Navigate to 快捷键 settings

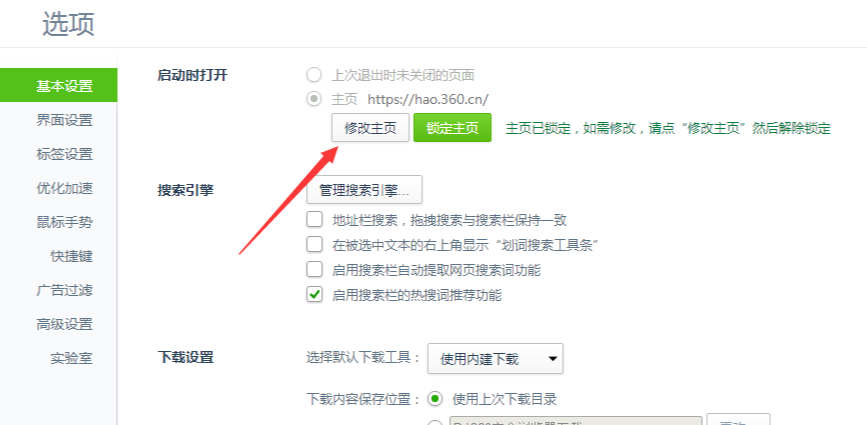(x=71, y=256)
